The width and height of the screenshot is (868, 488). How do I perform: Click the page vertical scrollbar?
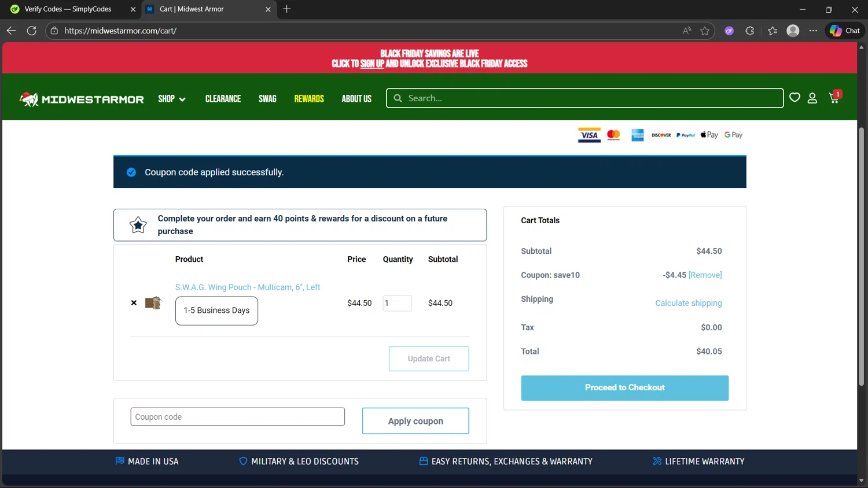[x=861, y=256]
